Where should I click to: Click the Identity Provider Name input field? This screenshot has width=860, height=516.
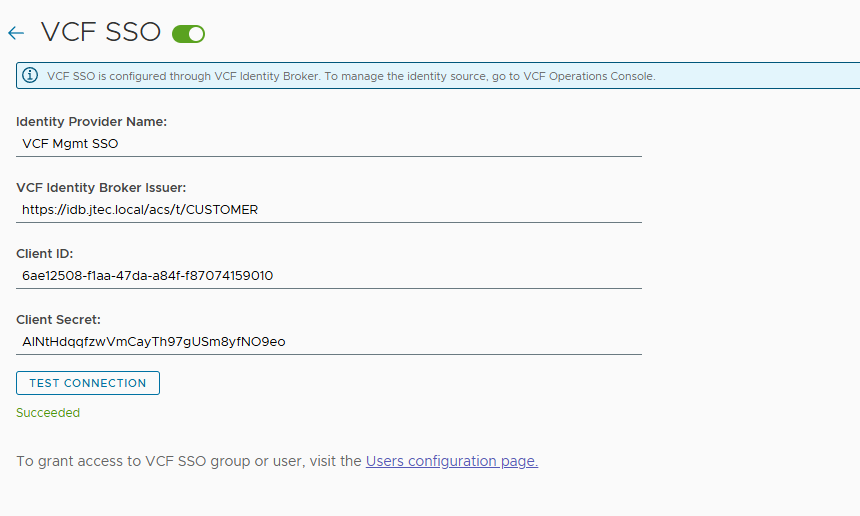[329, 144]
